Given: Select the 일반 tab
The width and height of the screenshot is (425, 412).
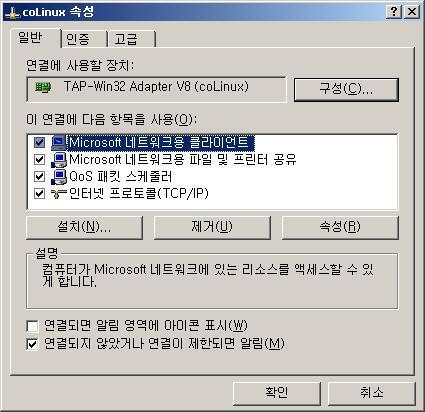Looking at the screenshot, I should pos(35,38).
